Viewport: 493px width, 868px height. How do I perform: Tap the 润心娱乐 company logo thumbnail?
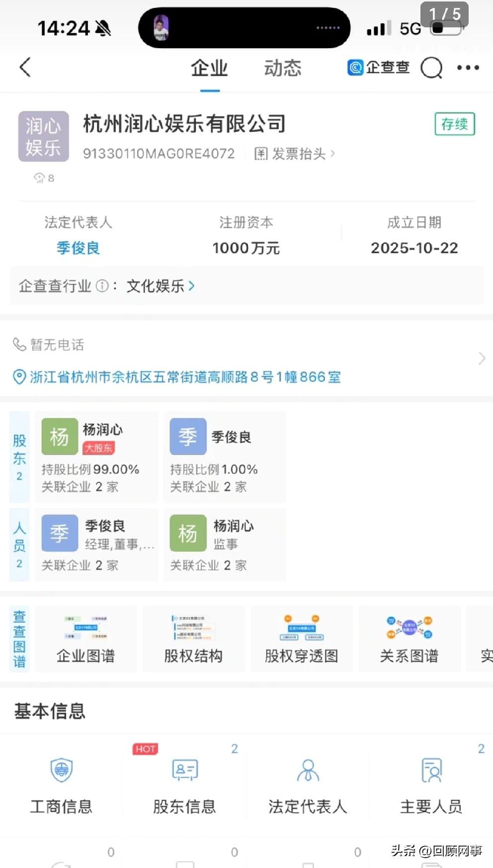click(x=43, y=136)
